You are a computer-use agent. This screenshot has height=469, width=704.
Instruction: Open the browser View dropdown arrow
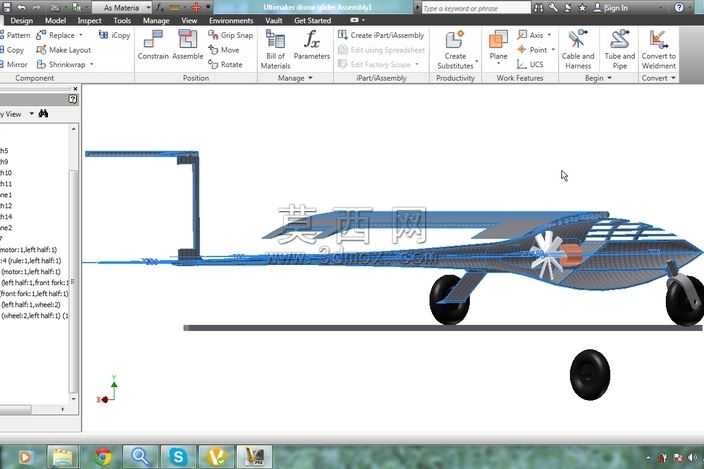point(31,114)
